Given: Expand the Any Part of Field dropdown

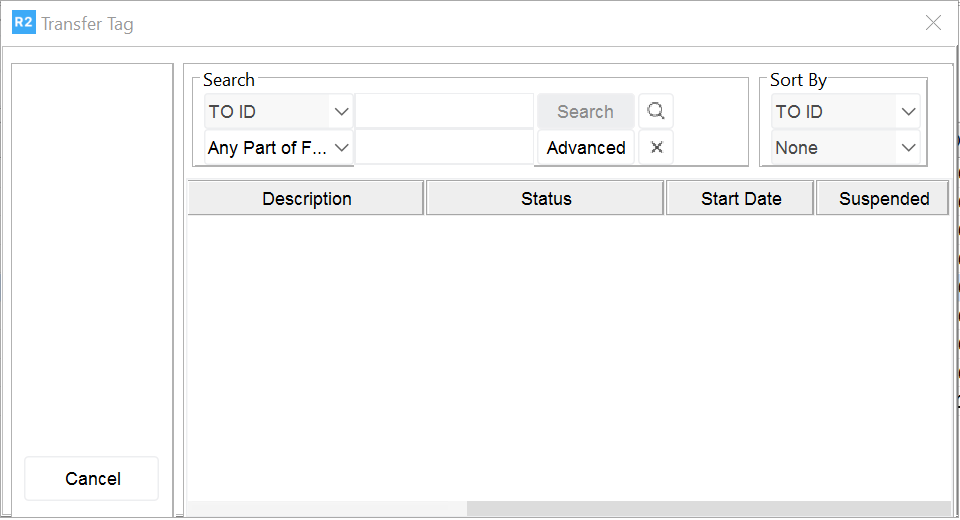Looking at the screenshot, I should (279, 147).
